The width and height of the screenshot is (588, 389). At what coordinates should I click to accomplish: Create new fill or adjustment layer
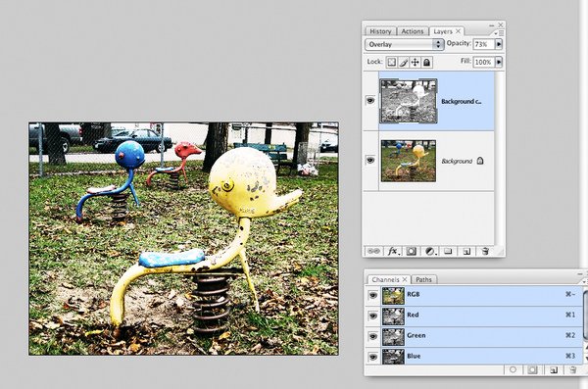tap(430, 251)
